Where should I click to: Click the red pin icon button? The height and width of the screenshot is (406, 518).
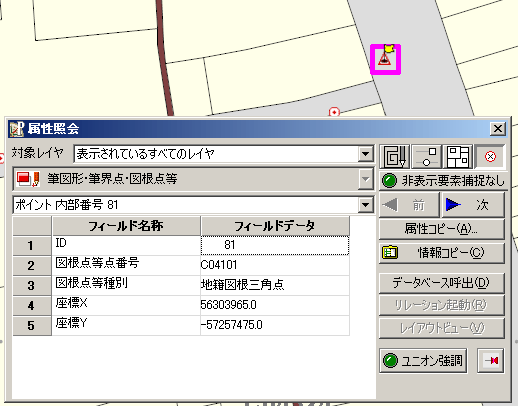click(491, 360)
